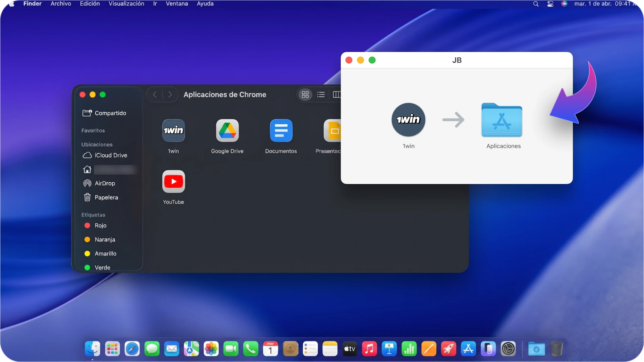Image resolution: width=644 pixels, height=362 pixels.
Task: Open Papelera in Finder sidebar
Action: (101, 197)
